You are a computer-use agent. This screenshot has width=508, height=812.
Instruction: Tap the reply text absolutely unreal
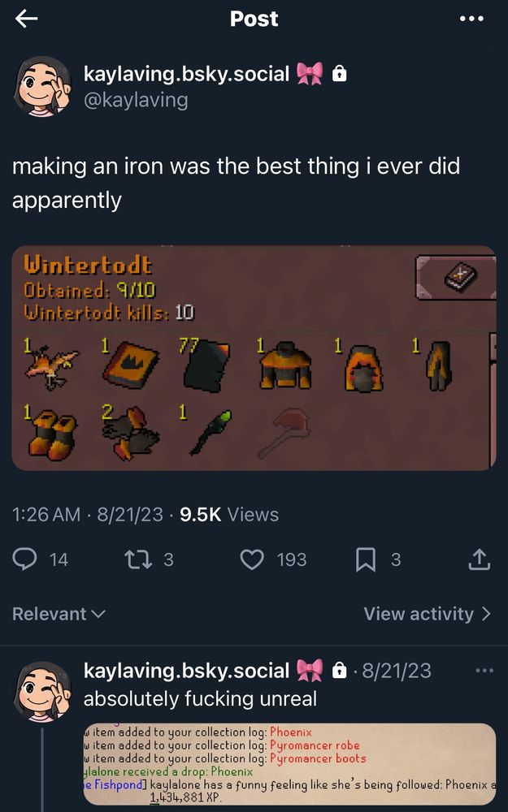200,699
